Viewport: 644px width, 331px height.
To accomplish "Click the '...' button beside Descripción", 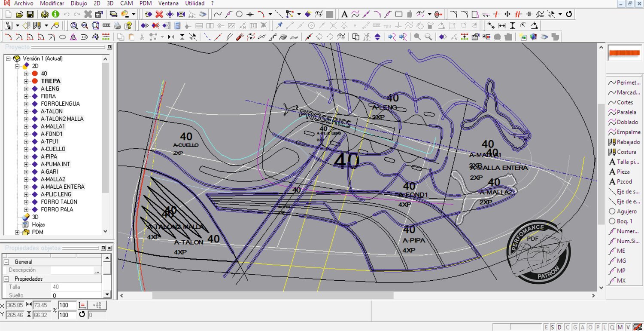I will point(97,270).
